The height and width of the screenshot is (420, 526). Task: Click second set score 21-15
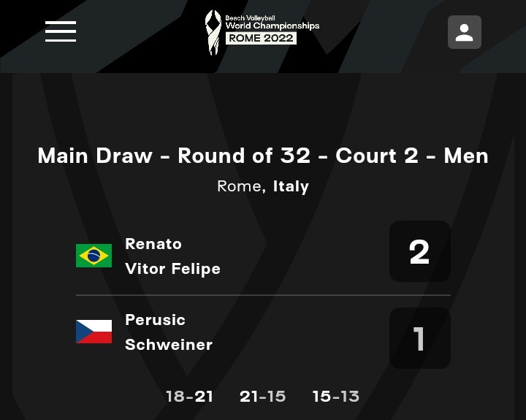click(262, 397)
